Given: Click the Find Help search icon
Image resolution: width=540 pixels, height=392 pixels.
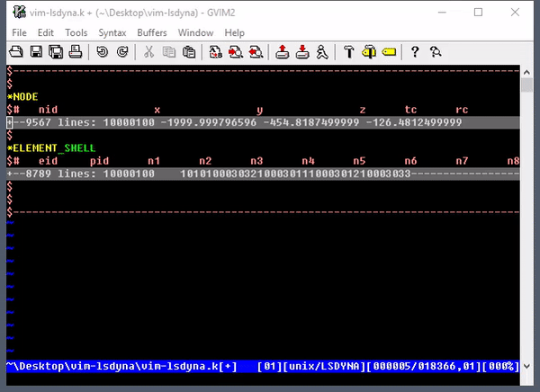Looking at the screenshot, I should tap(436, 52).
